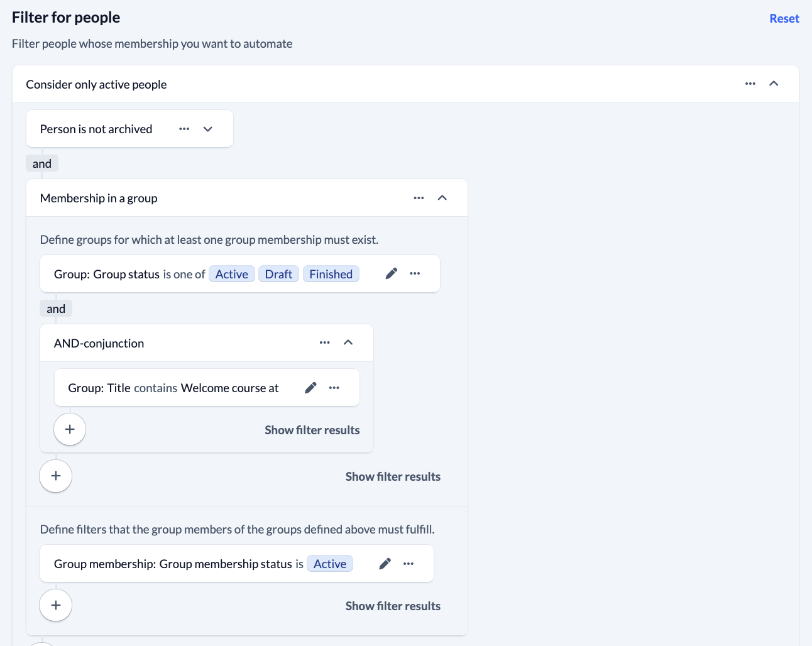Click the Draft status tag
Screen dimensions: 812x646
(x=278, y=274)
